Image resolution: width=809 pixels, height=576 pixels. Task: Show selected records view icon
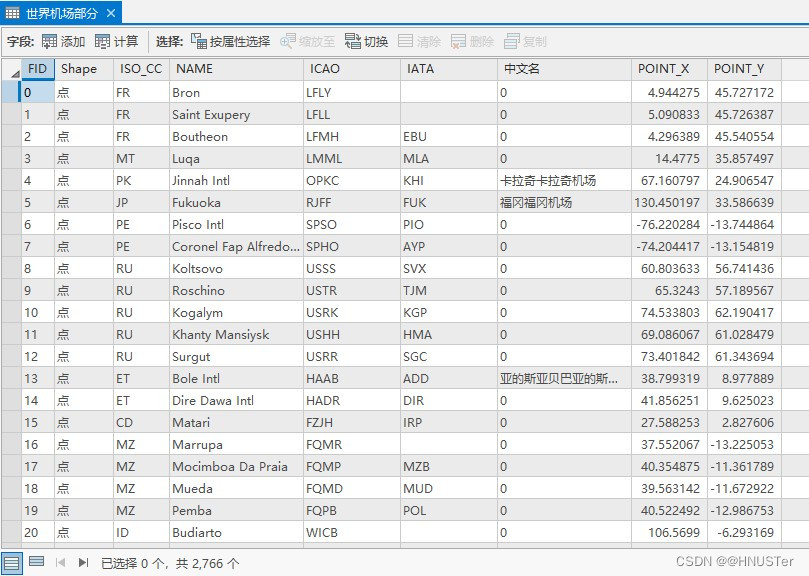tap(36, 561)
